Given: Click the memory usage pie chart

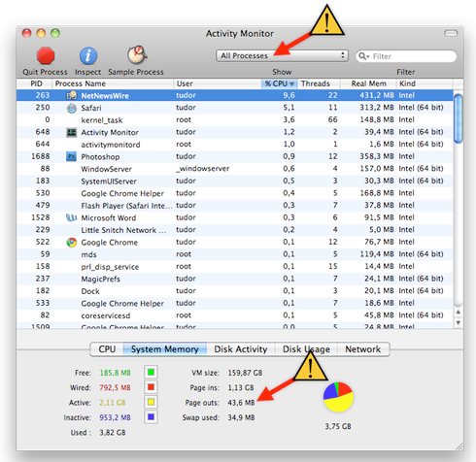Looking at the screenshot, I should 338,397.
